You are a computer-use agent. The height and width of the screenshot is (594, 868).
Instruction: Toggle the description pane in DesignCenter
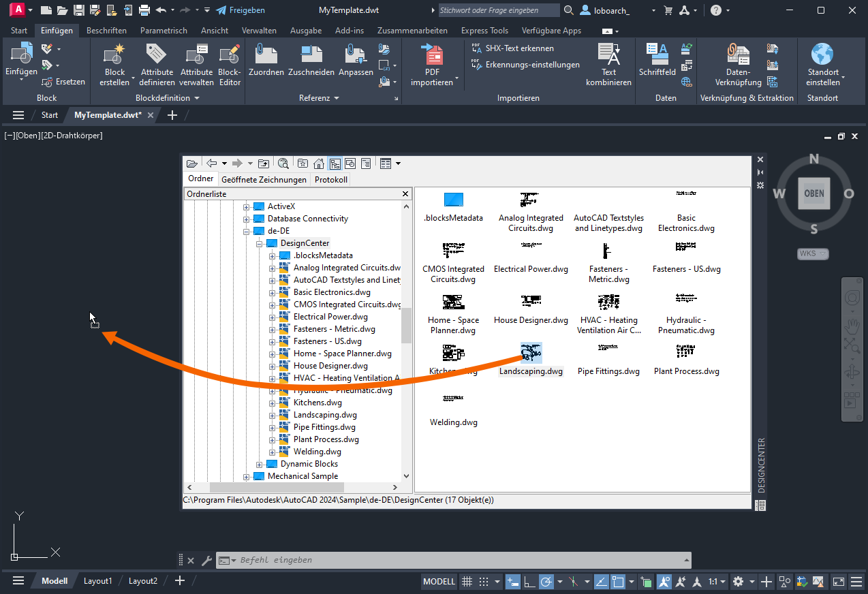pos(366,163)
